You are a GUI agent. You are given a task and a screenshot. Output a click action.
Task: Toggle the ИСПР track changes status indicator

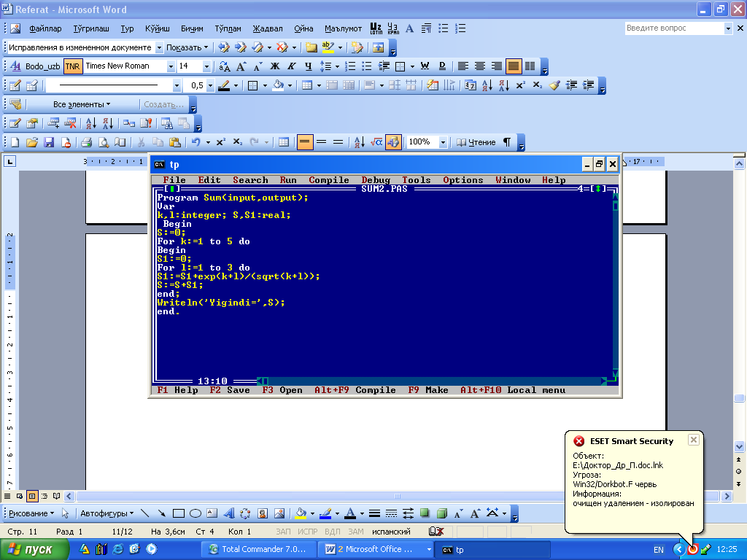click(x=309, y=532)
